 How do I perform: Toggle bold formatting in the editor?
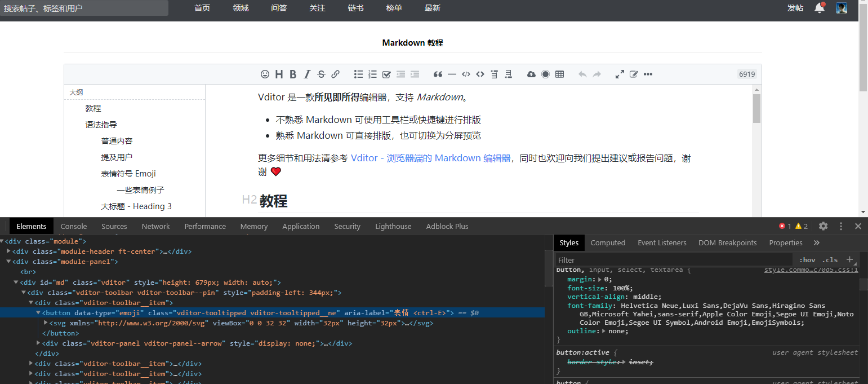click(293, 74)
